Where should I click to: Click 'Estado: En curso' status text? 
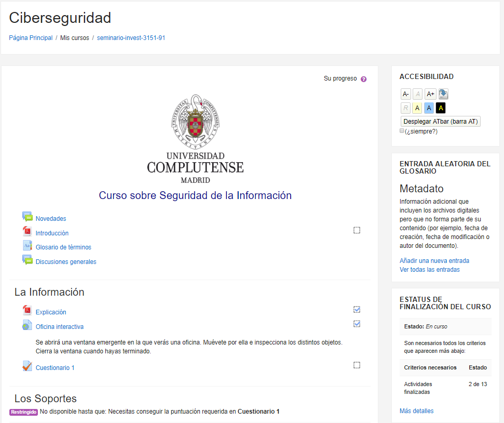click(x=426, y=326)
